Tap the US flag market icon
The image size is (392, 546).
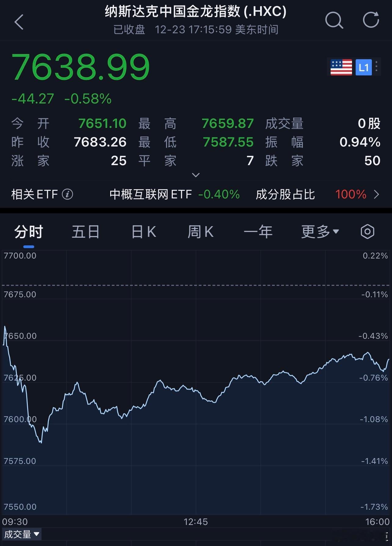pyautogui.click(x=341, y=67)
